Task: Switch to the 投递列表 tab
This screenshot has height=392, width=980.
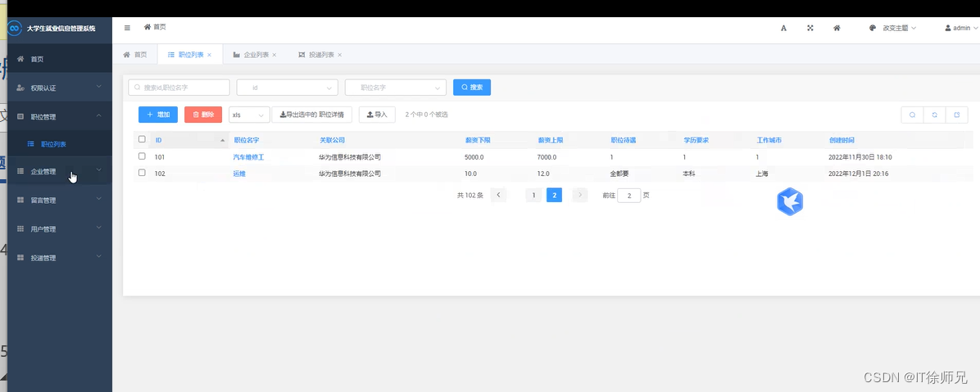Action: tap(320, 55)
